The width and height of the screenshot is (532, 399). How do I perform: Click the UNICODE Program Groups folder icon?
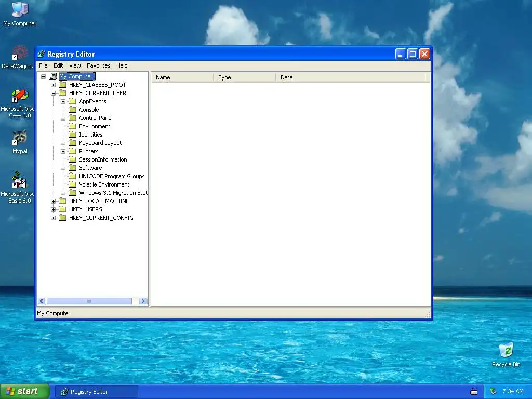tap(73, 176)
